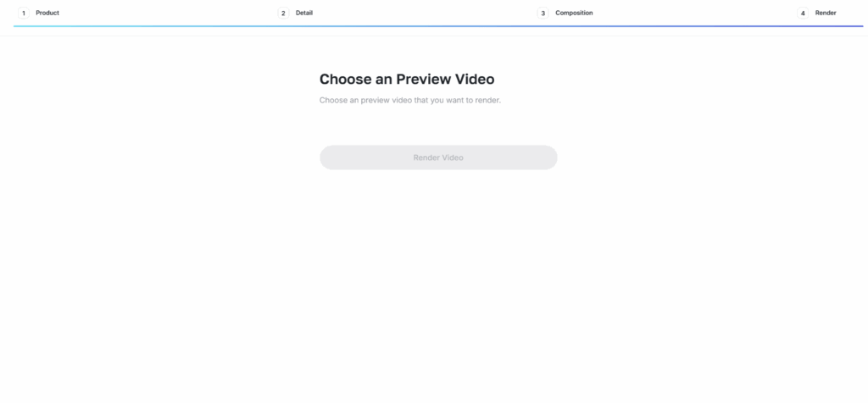This screenshot has width=868, height=403.
Task: Click purple progress bar end beneath Render step
Action: tap(829, 26)
